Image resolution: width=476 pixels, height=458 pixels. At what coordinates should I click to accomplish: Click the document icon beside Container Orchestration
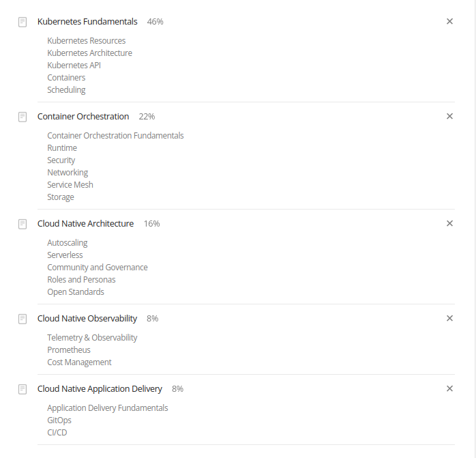pos(23,117)
